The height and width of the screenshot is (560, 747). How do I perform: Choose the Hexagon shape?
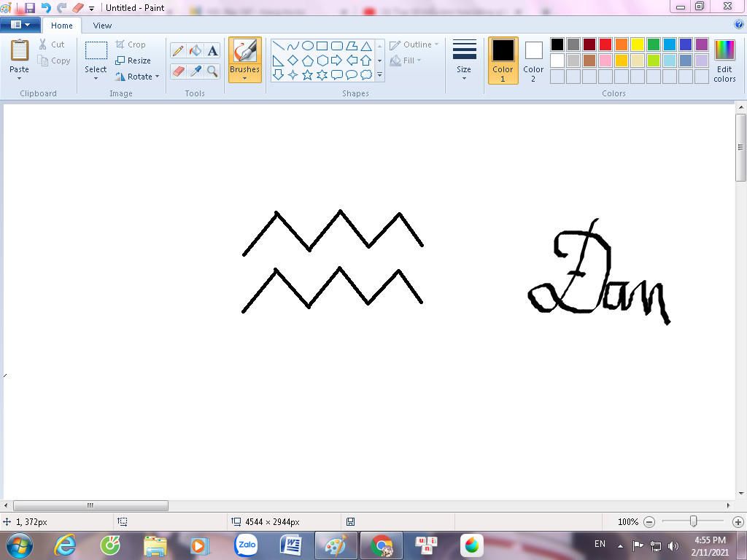coord(322,61)
